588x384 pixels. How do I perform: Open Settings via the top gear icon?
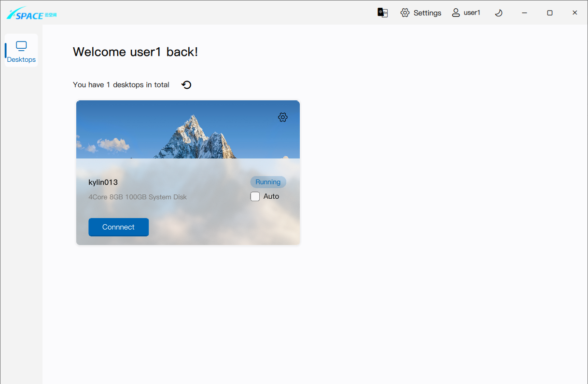405,13
